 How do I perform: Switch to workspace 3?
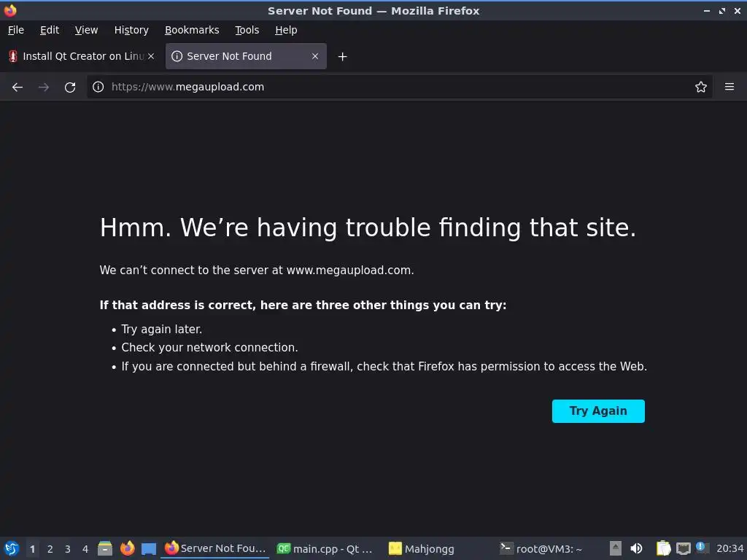tap(68, 549)
